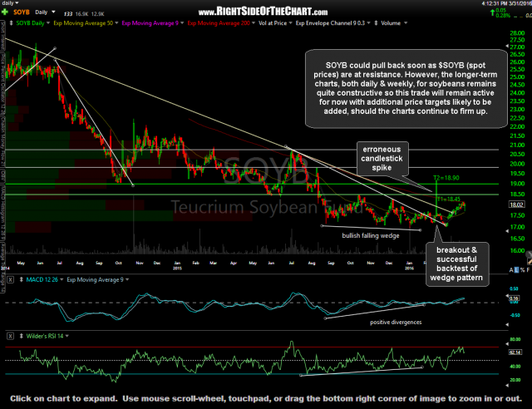Click the move handle beside Wilder's RSI 14
The width and height of the screenshot is (532, 409).
[21, 336]
